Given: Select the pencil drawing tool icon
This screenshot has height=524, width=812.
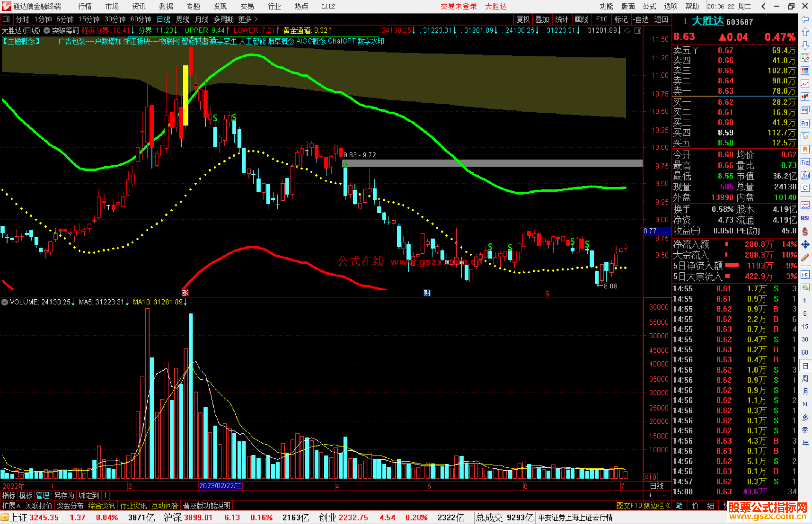Looking at the screenshot, I should (805, 258).
